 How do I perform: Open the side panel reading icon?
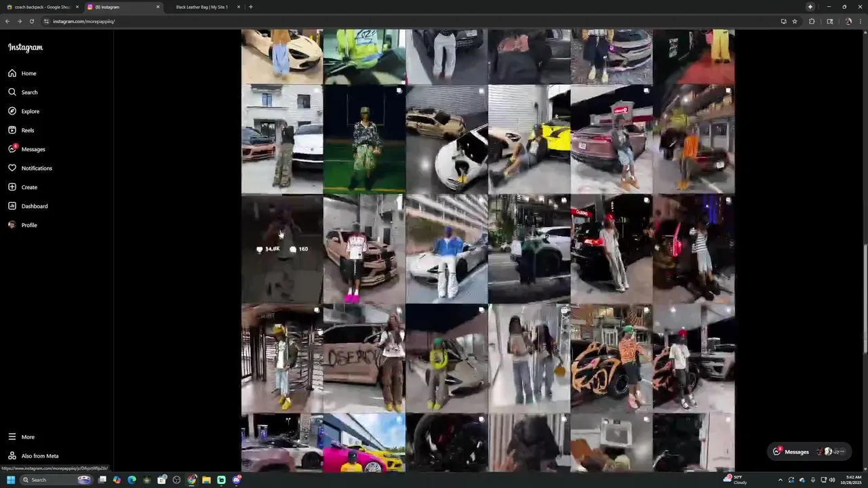(829, 21)
